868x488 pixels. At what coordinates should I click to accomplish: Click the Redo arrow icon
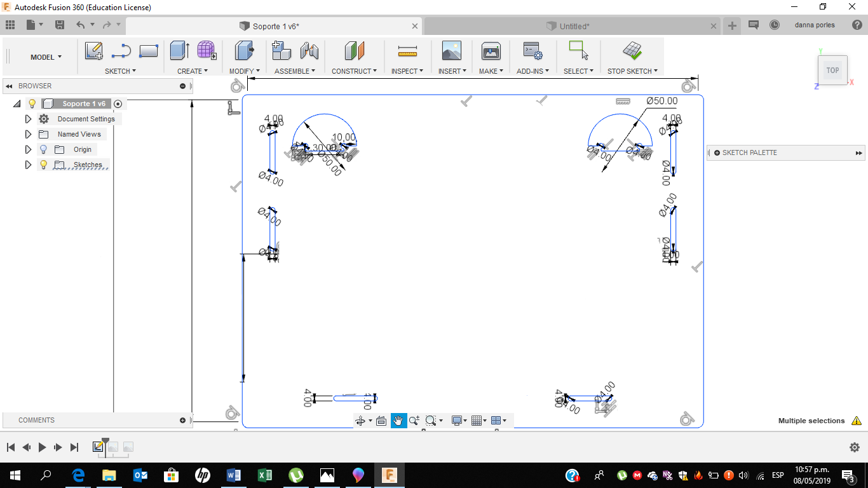point(107,25)
